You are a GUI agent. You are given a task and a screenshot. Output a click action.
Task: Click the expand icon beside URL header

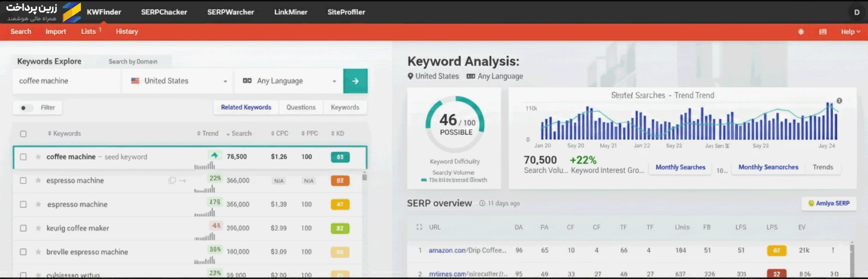pyautogui.click(x=419, y=227)
